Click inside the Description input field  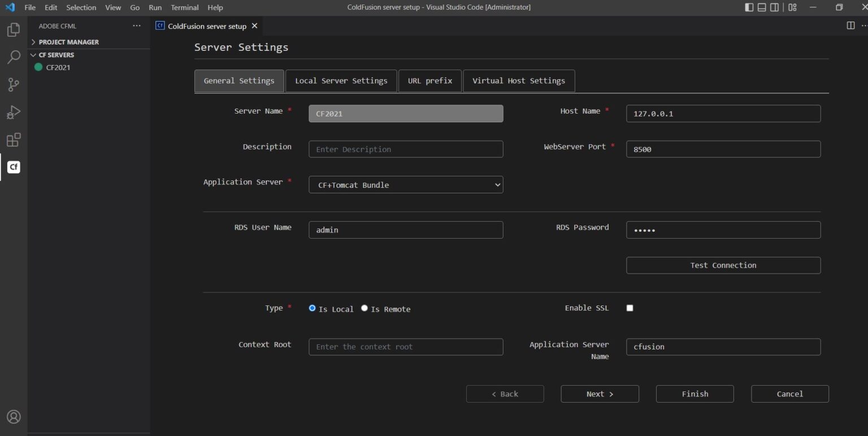pyautogui.click(x=405, y=149)
